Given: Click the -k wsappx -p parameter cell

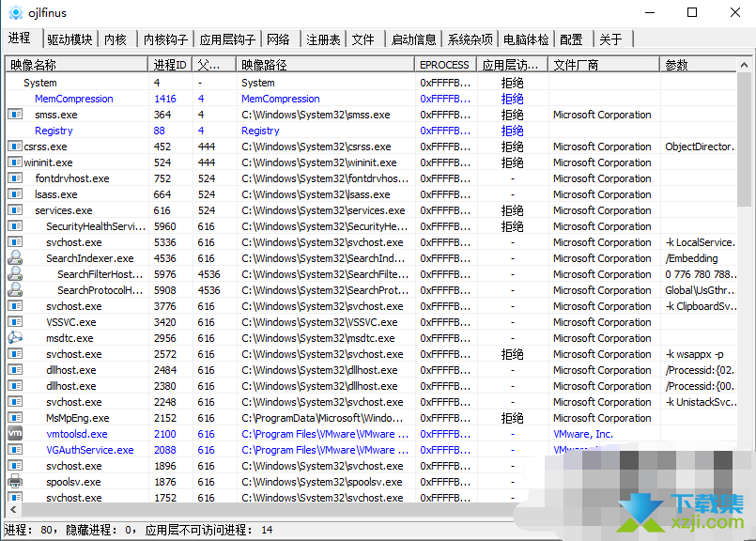Looking at the screenshot, I should tap(694, 354).
